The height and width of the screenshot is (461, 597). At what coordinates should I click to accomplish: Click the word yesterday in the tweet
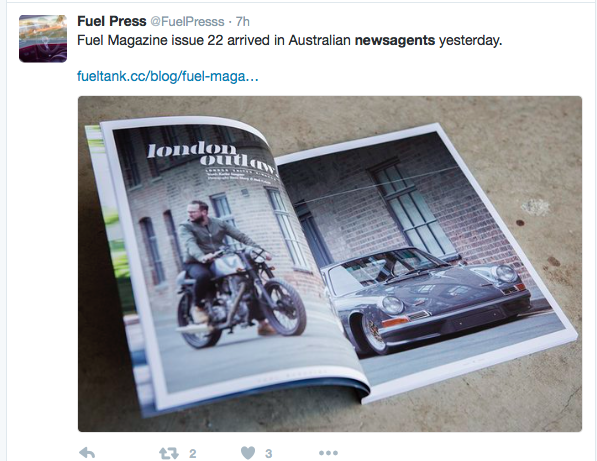coord(469,41)
